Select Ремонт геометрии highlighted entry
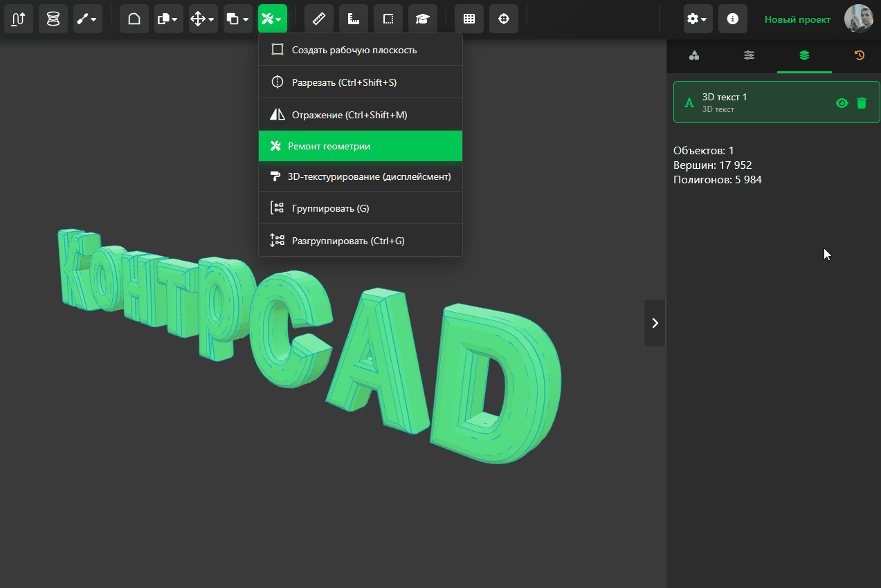The image size is (881, 588). coord(361,146)
